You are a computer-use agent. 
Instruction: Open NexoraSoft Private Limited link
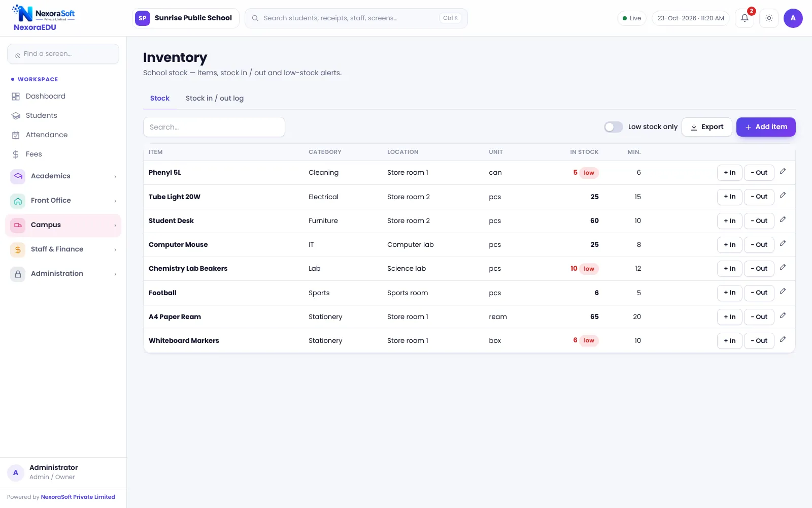pyautogui.click(x=78, y=497)
